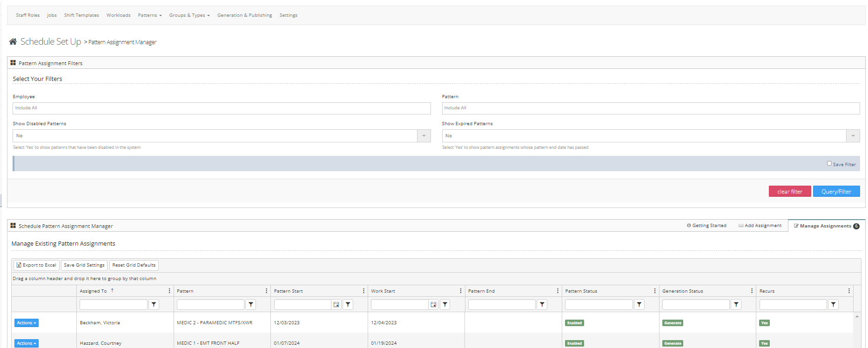Click the Employee filter input field
This screenshot has height=348, width=868.
point(222,108)
